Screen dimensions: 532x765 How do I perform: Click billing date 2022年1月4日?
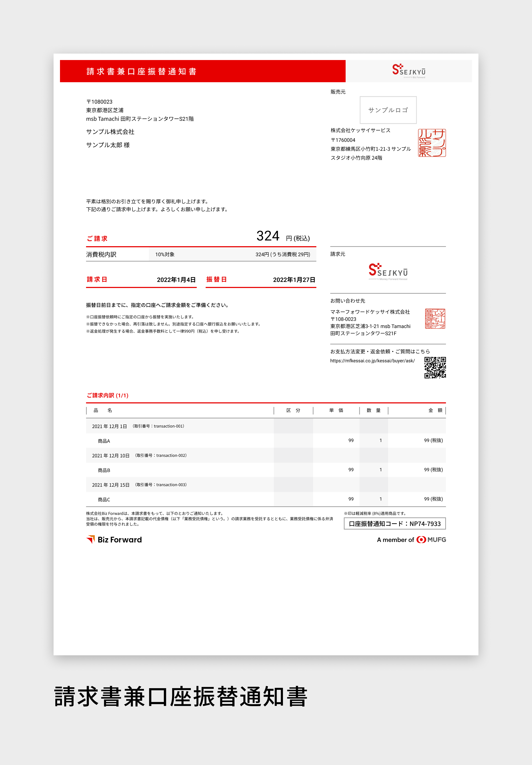click(176, 280)
